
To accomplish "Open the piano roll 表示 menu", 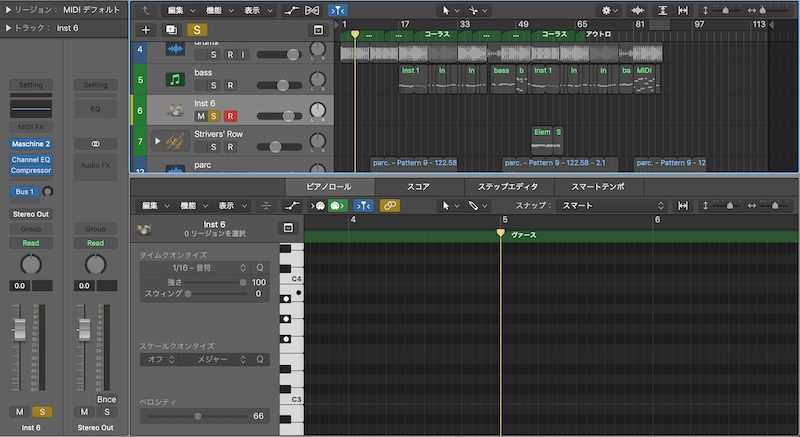I will [x=232, y=205].
